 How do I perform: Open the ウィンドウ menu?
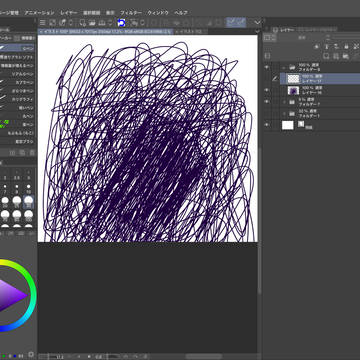158,13
